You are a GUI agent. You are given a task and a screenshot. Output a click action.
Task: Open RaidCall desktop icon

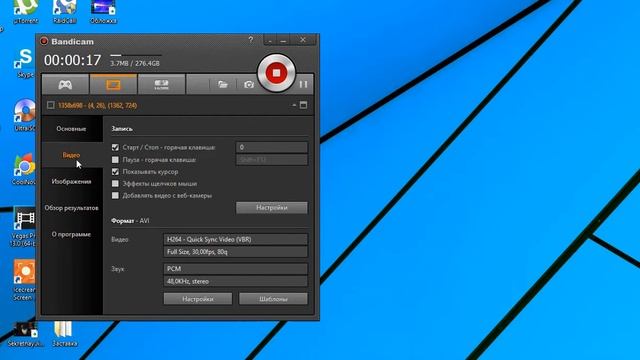click(x=64, y=11)
